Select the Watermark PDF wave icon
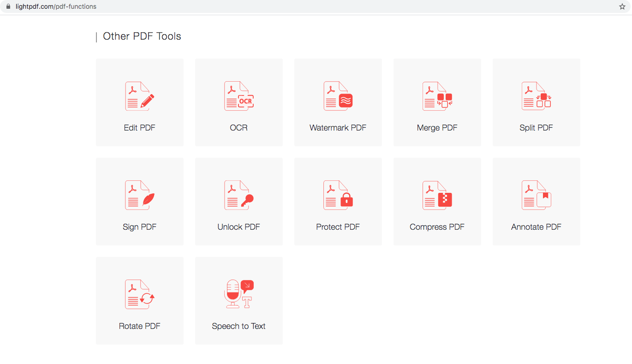The height and width of the screenshot is (364, 632). (x=338, y=96)
